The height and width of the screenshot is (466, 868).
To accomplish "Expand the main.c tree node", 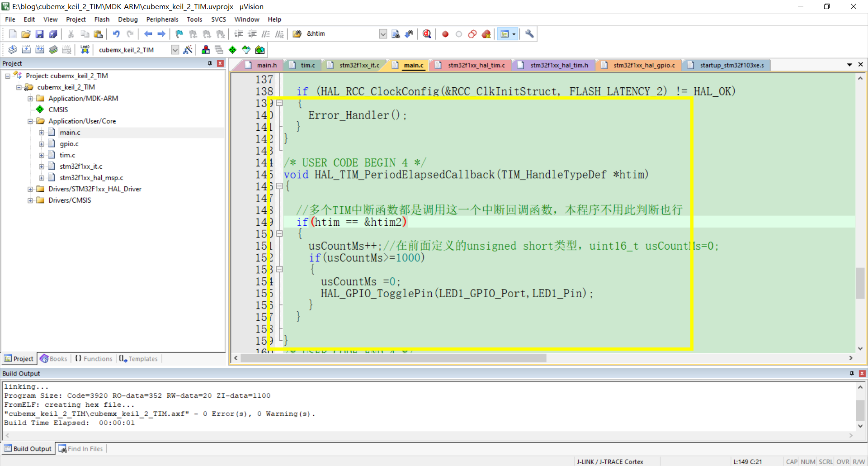I will [42, 133].
